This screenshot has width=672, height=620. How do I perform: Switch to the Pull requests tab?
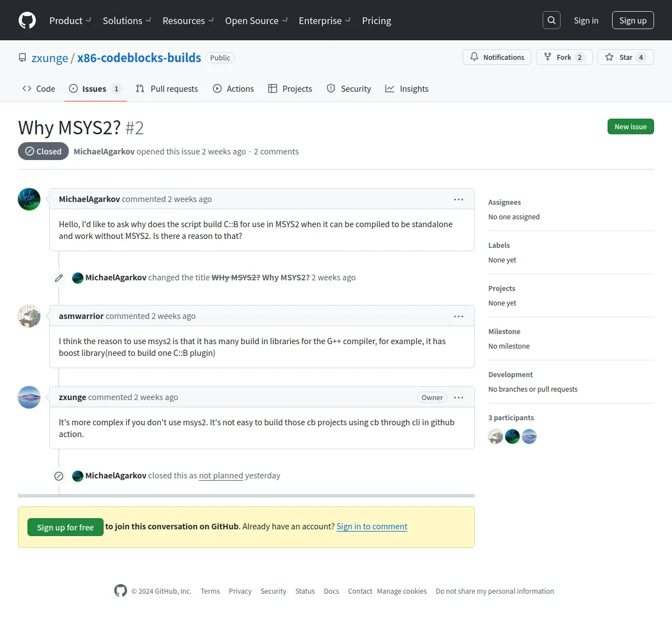tap(167, 88)
